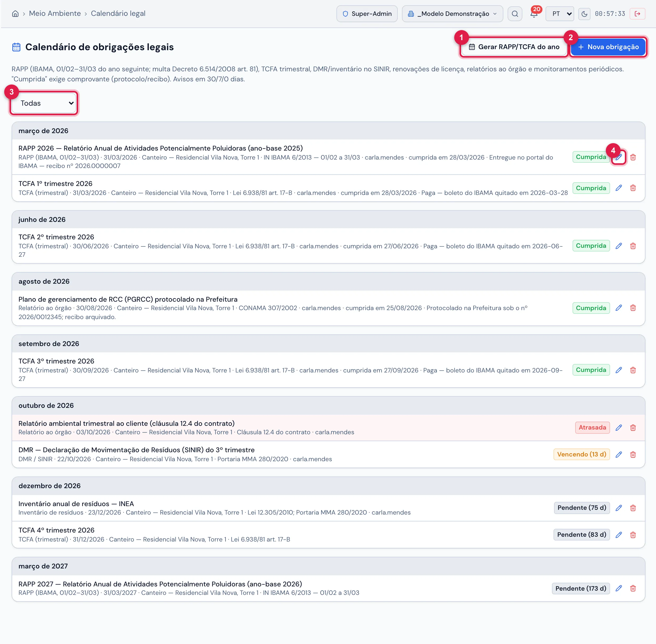The width and height of the screenshot is (656, 644).
Task: Edit the PGRCC plan obligation
Action: point(618,308)
